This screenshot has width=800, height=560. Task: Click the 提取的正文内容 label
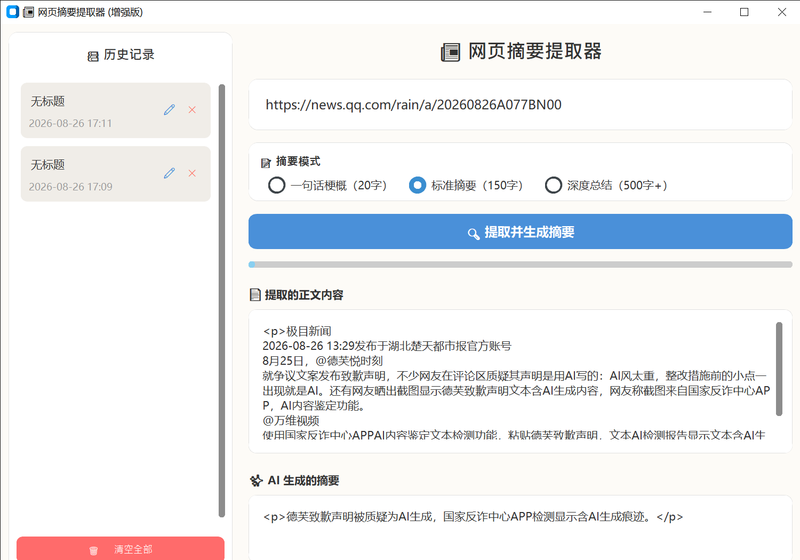coord(304,295)
